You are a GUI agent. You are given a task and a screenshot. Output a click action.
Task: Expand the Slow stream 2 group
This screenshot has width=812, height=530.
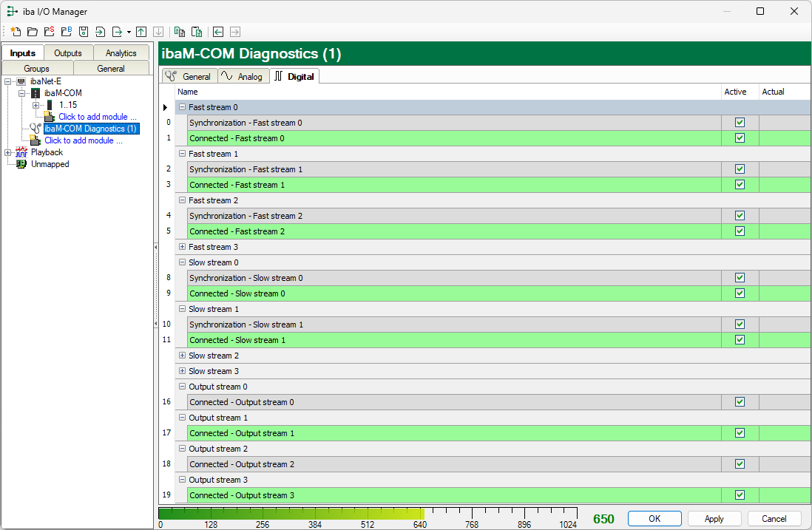click(x=182, y=356)
